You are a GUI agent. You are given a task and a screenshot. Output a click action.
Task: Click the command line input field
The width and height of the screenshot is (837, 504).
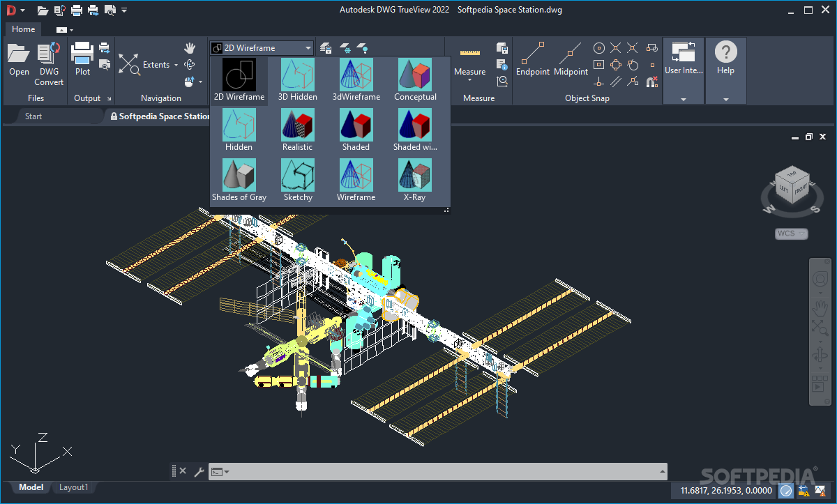click(437, 472)
